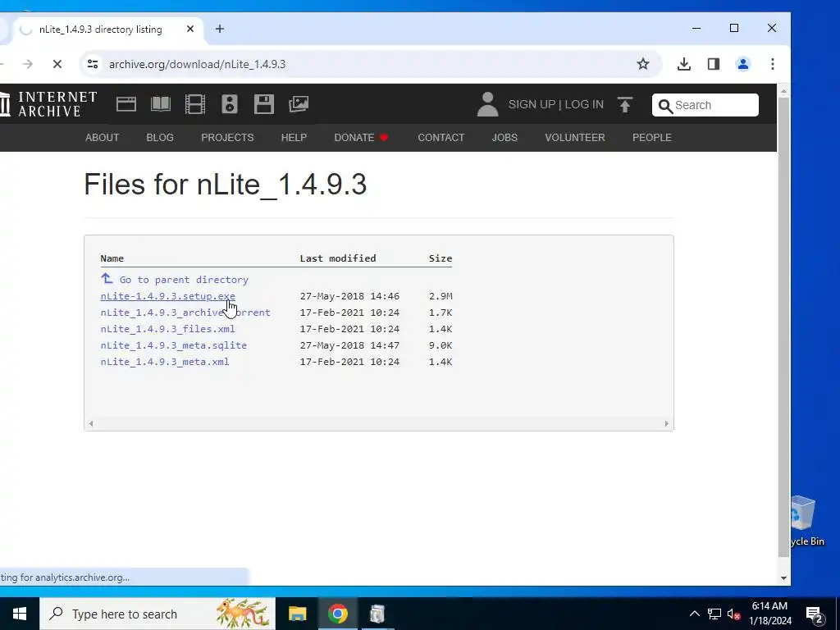
Task: Open nLite_1.4.9.3_files.xml link
Action: click(167, 329)
